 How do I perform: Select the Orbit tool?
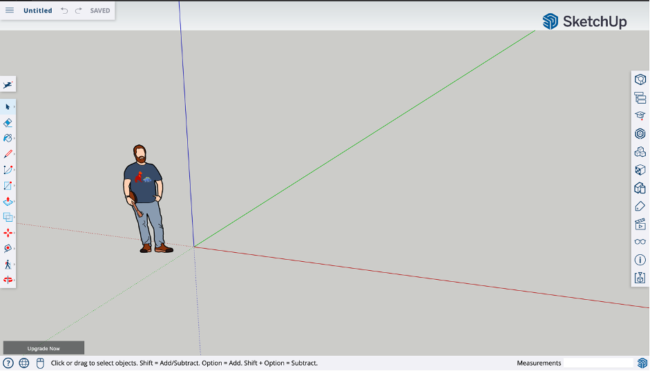tap(7, 280)
